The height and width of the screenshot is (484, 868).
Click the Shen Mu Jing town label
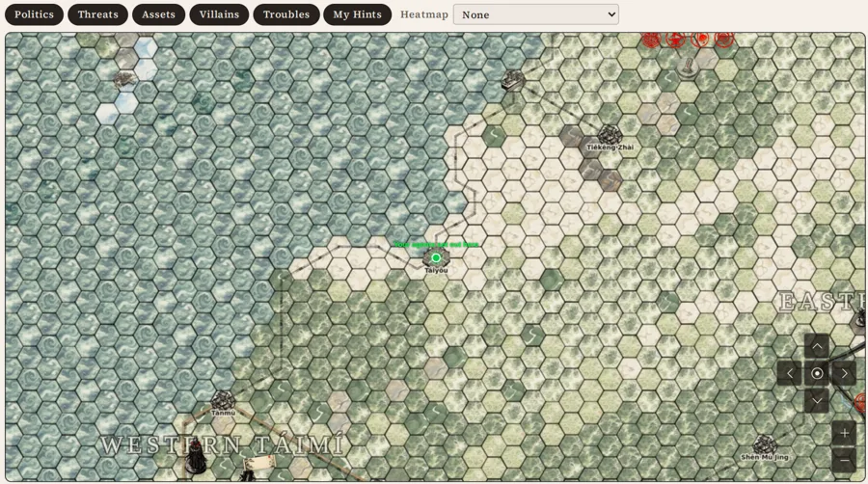point(765,457)
